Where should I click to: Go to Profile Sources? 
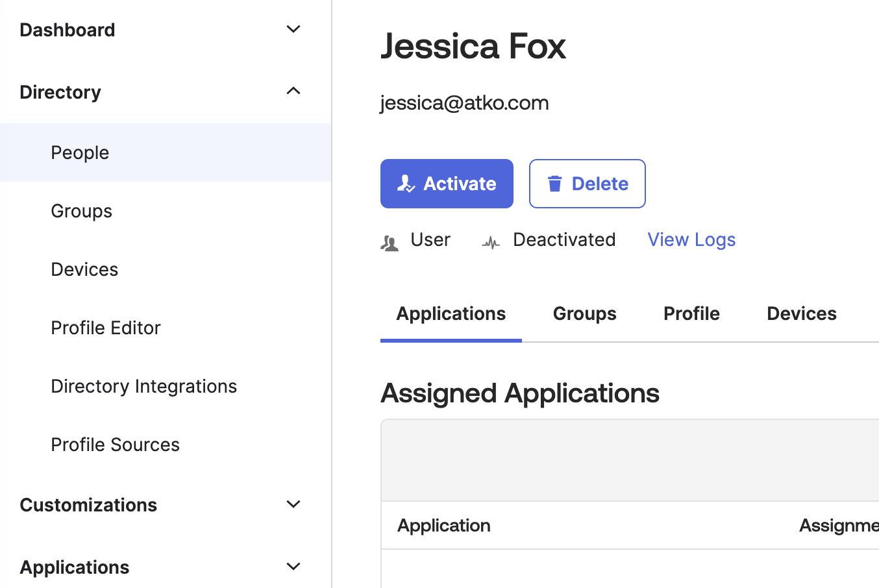click(115, 445)
